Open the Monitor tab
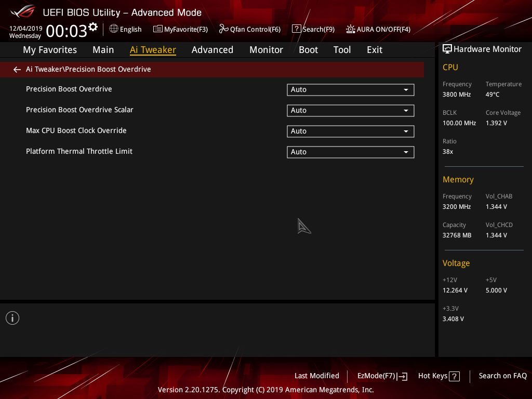 pyautogui.click(x=267, y=50)
